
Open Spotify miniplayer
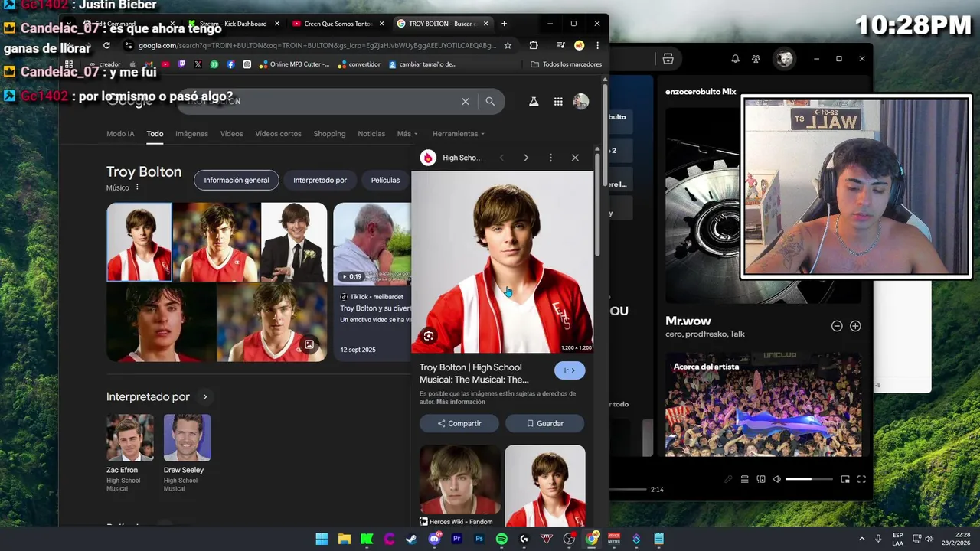tap(845, 479)
